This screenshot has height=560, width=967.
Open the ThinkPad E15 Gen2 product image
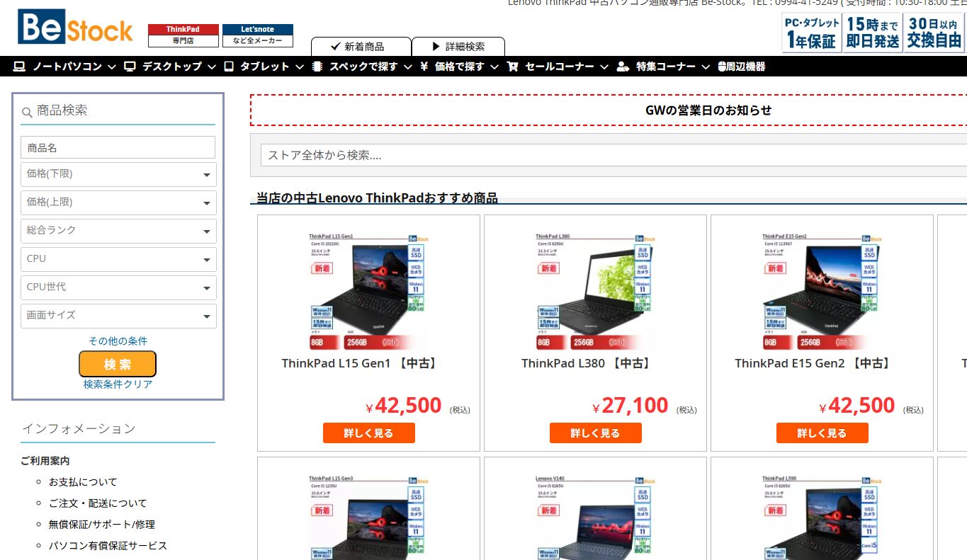tap(822, 291)
